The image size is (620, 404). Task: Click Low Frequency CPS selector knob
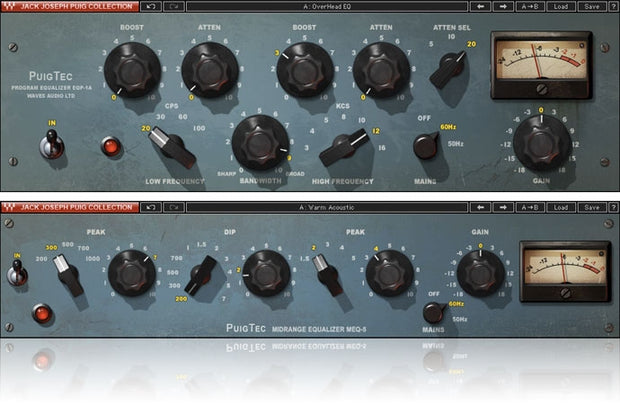[172, 147]
